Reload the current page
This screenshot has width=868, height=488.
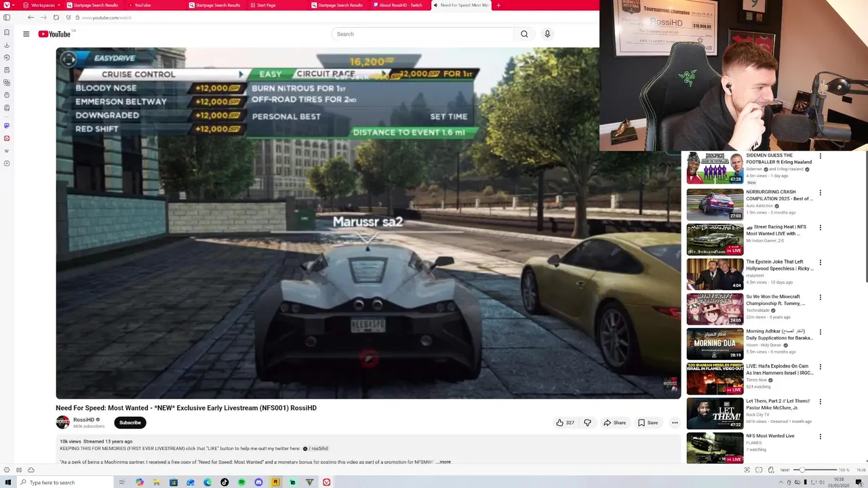pos(56,18)
